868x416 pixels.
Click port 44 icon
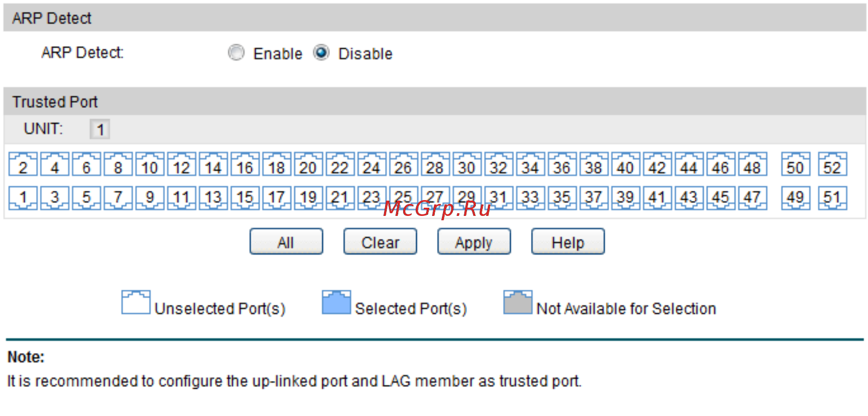point(688,165)
